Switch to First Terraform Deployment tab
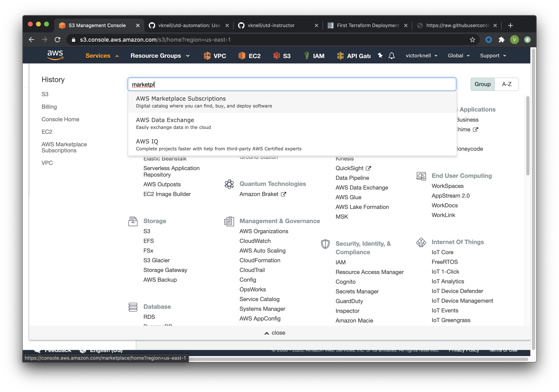The image size is (559, 392). 367,25
